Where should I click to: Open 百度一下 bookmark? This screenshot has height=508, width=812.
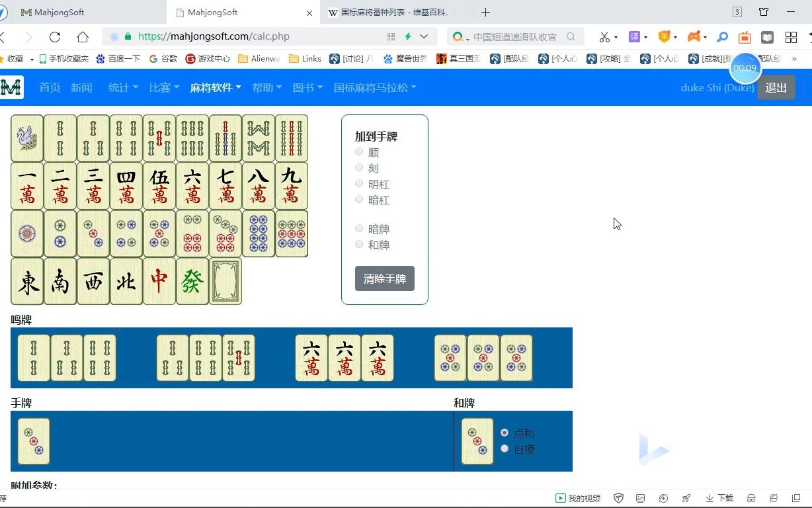click(x=118, y=59)
